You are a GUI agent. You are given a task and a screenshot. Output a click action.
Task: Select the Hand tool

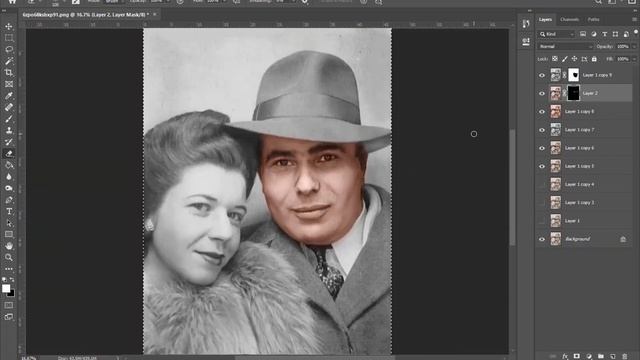pos(9,246)
